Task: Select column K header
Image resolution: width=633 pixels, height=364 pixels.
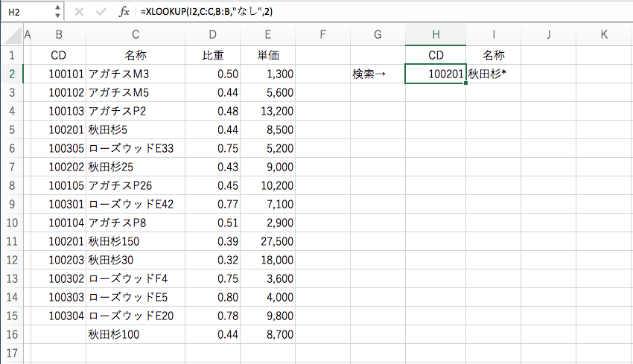Action: click(x=603, y=35)
